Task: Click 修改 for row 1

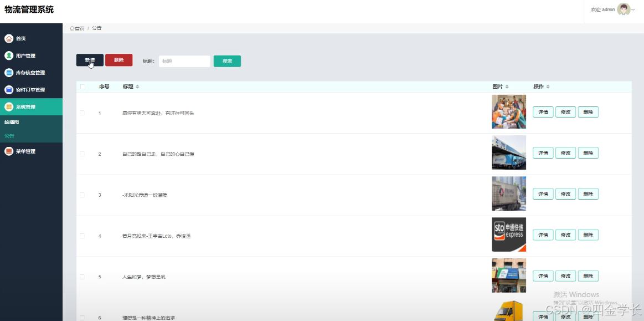Action: (565, 112)
